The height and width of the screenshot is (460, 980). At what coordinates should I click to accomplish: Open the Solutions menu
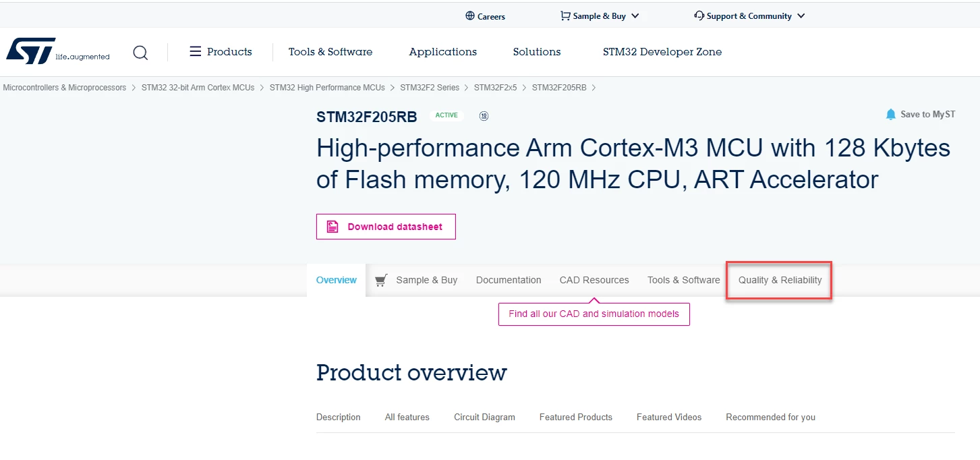click(x=537, y=52)
